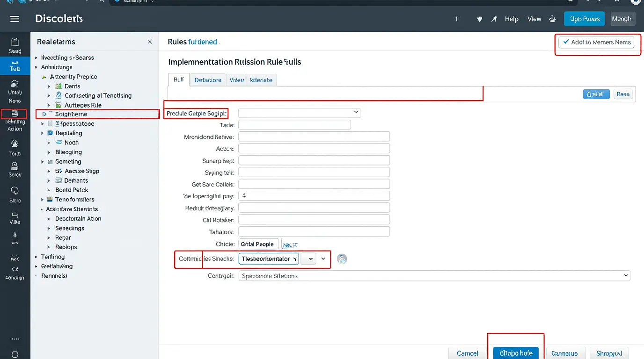Open the hamburger menu beside Discolerts
This screenshot has width=644, height=359.
(15, 19)
